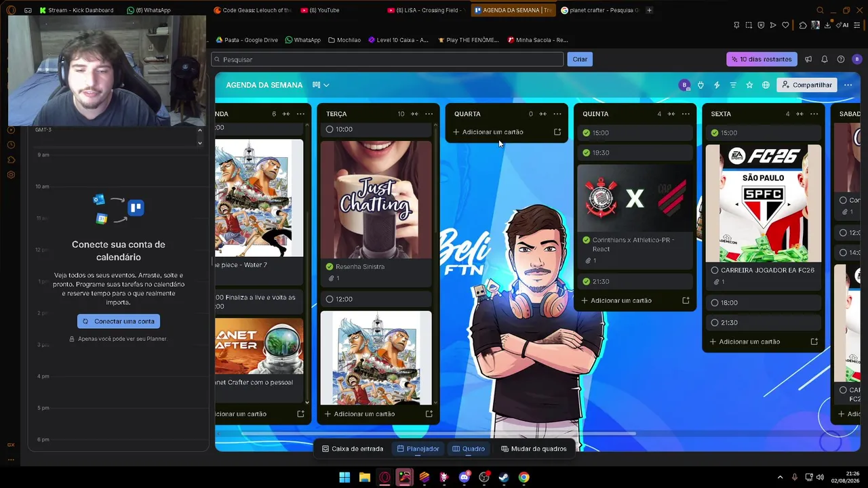Click 10 dias restantes trial button
868x488 pixels.
tap(762, 59)
